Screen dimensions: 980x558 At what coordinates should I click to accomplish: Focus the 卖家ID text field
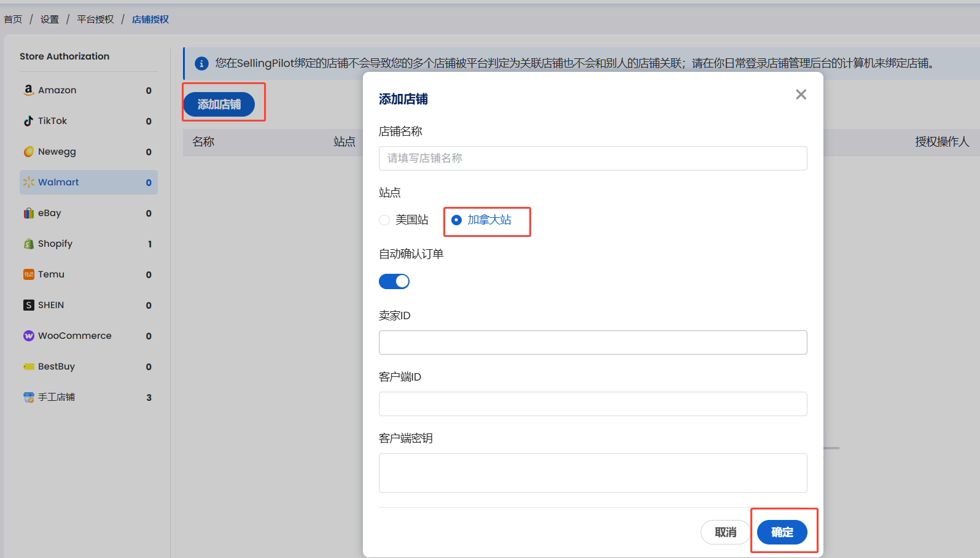593,343
